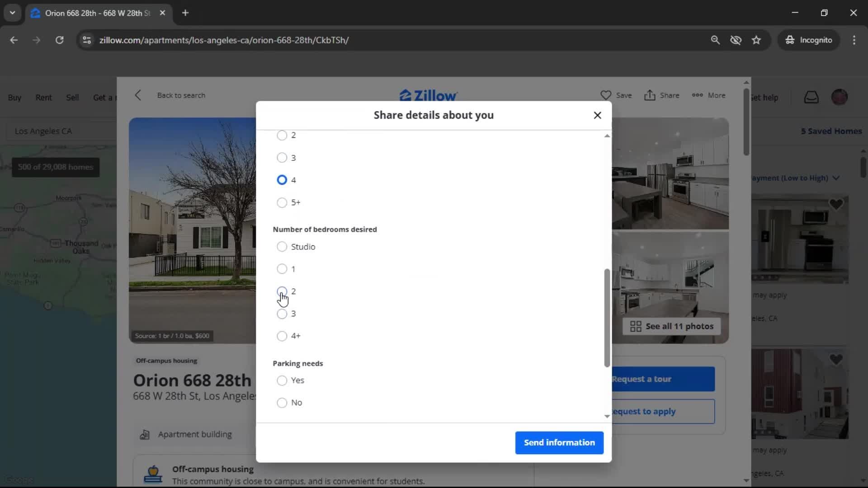Open the Buy menu item

coord(14,98)
